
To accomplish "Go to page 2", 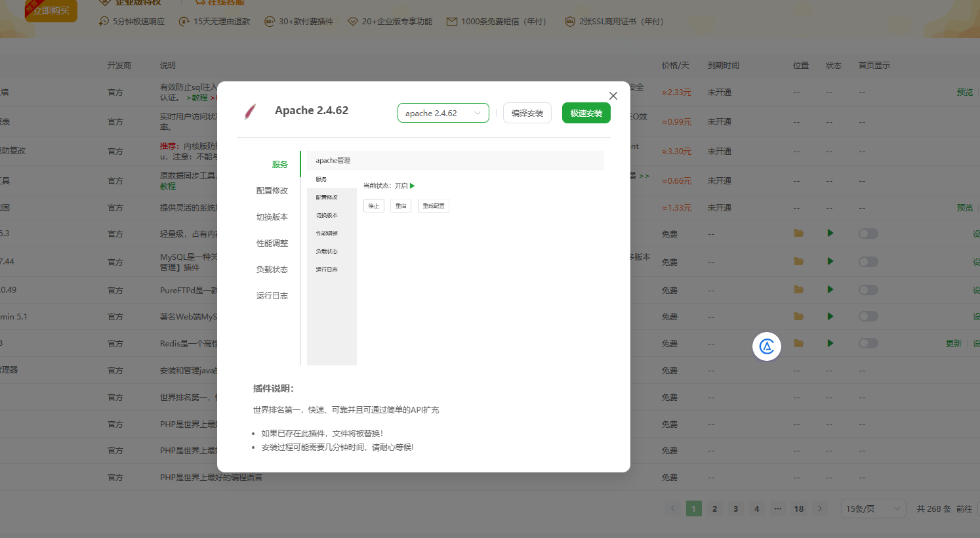I will [x=715, y=508].
